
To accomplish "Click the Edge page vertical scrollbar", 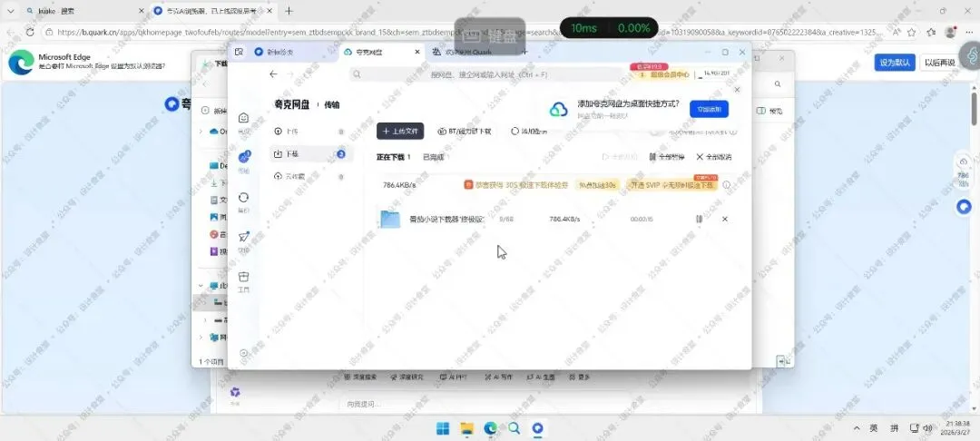I will (x=975, y=108).
